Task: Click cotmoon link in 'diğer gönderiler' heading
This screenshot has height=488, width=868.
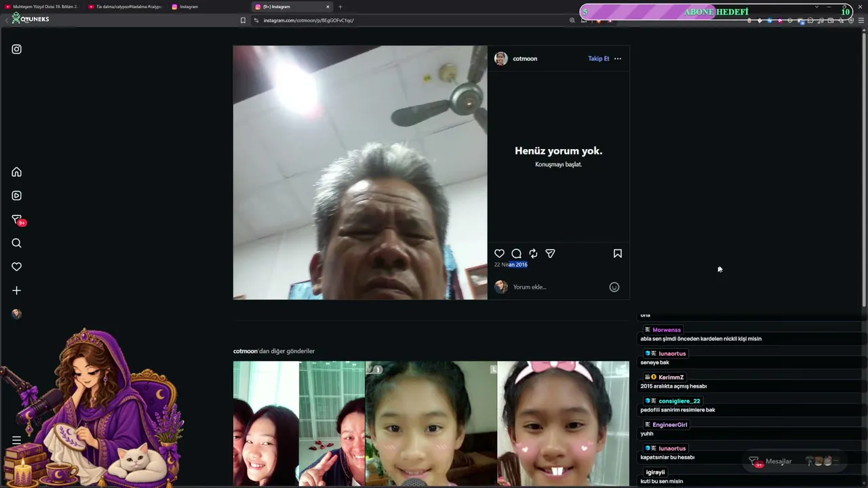Action: pyautogui.click(x=245, y=351)
